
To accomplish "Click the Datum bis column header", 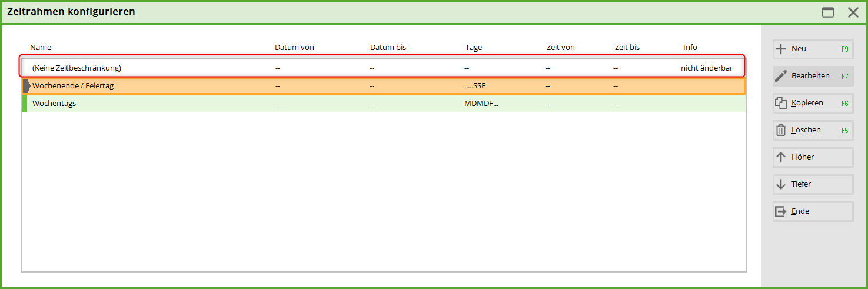I will [388, 47].
